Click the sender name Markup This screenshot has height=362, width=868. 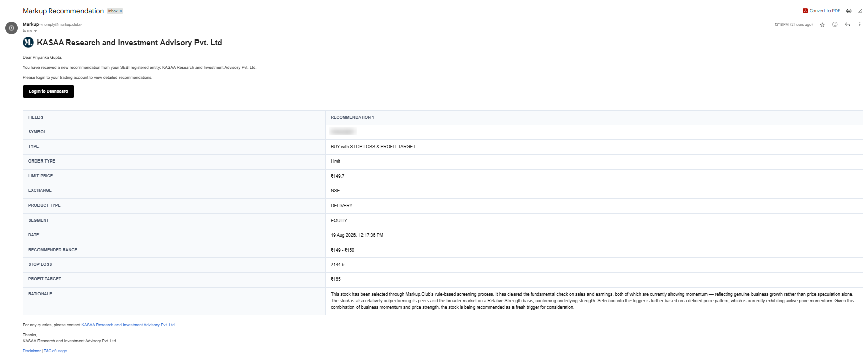click(31, 24)
